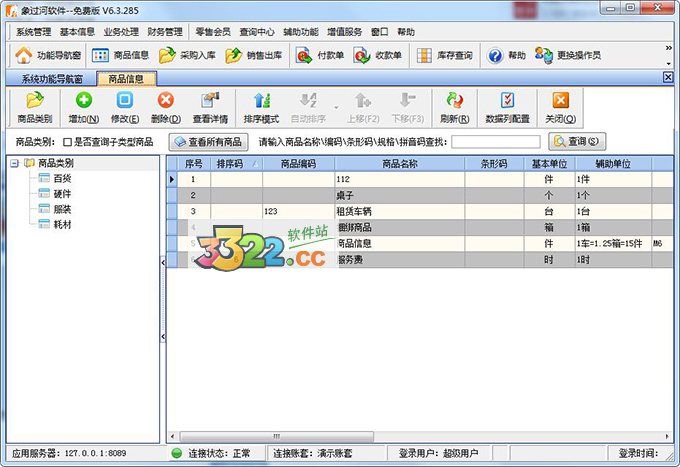Click the horizontal scrollbar thumb of the grid
This screenshot has height=467, width=680.
pos(276,436)
